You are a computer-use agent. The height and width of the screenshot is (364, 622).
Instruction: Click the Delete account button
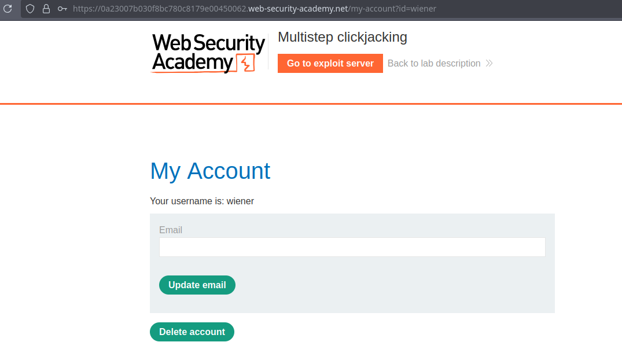(192, 332)
